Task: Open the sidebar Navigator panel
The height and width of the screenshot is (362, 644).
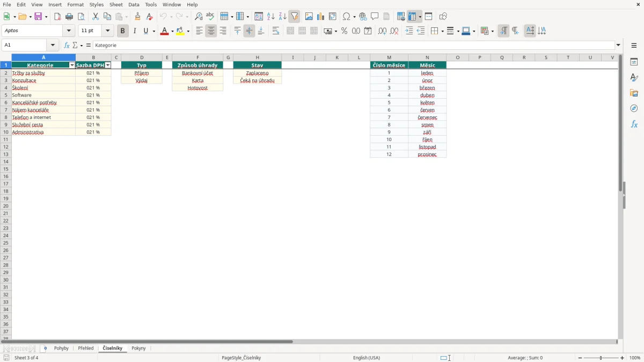Action: 634,108
